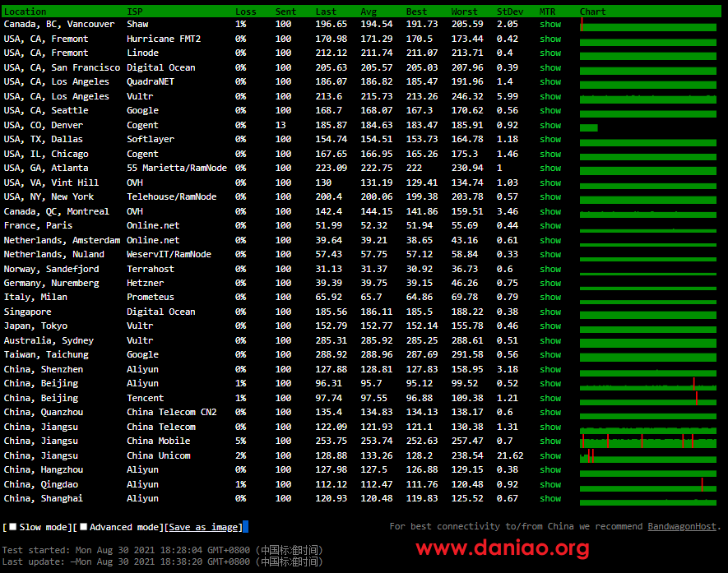Click the latency chart for Vancouver Shaw
The image size is (728, 573).
[648, 25]
